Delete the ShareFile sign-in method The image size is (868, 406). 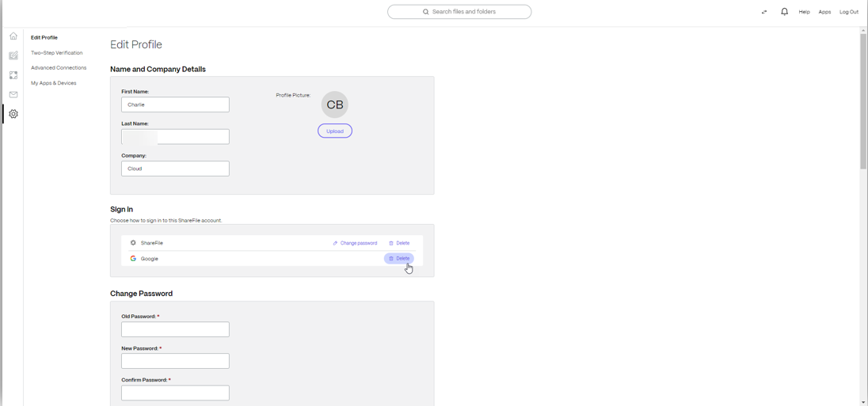tap(399, 243)
